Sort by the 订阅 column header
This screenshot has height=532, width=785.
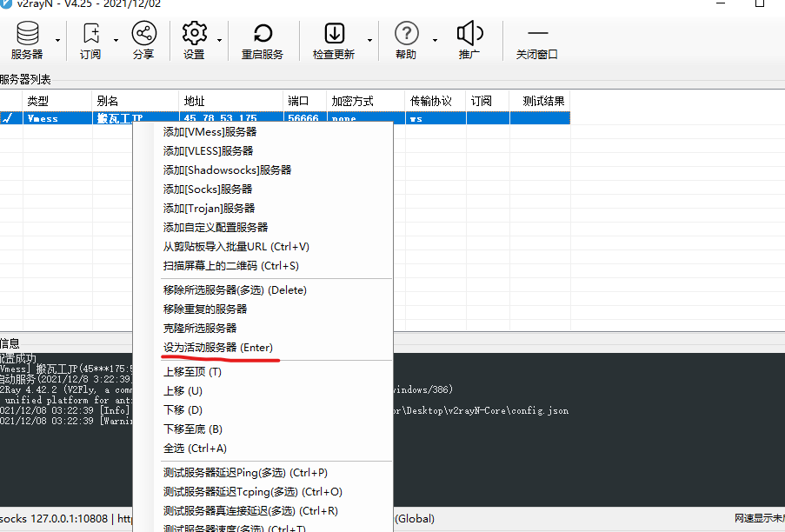click(488, 101)
